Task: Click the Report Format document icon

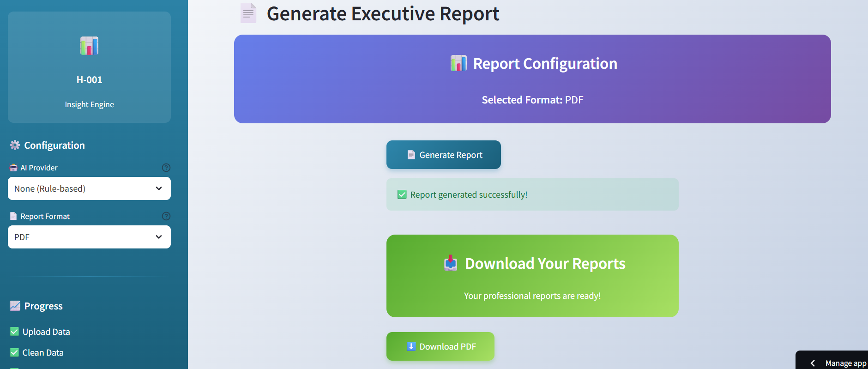Action: (x=13, y=216)
